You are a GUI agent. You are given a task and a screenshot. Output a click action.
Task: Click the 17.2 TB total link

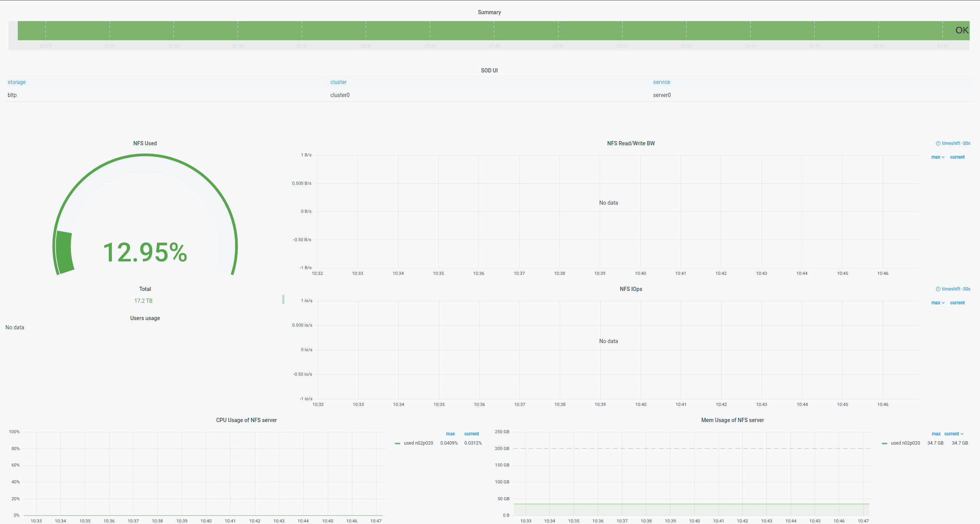click(143, 301)
